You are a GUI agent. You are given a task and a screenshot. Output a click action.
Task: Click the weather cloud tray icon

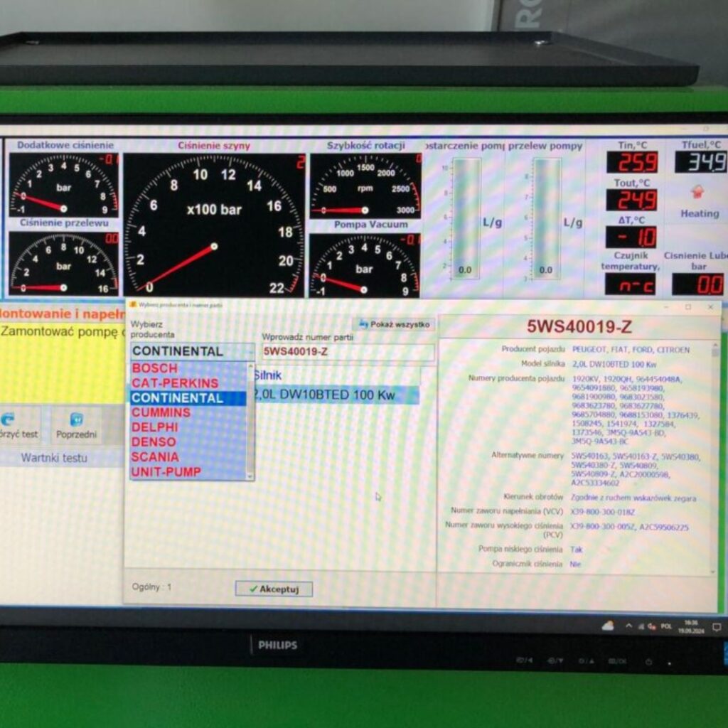[x=608, y=626]
